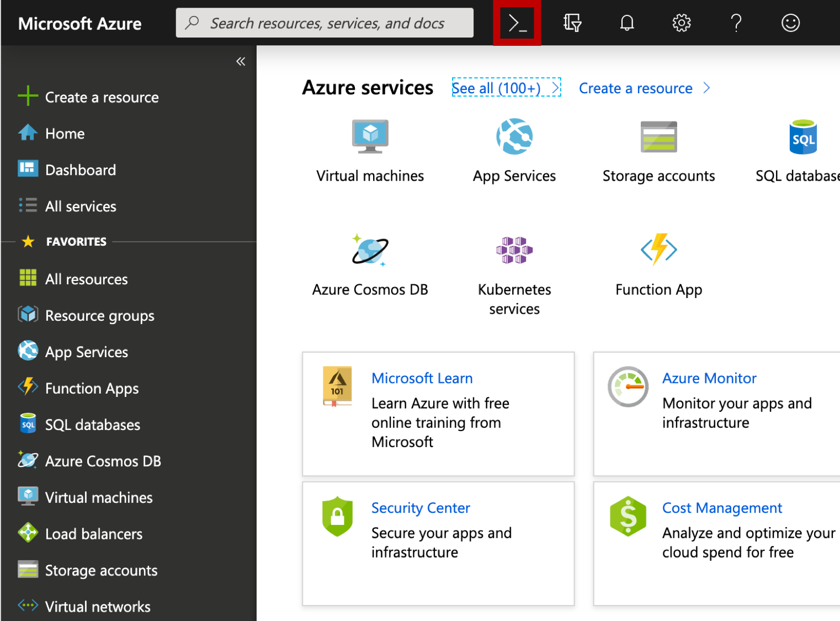
Task: Open Home in the sidebar
Action: (x=65, y=134)
